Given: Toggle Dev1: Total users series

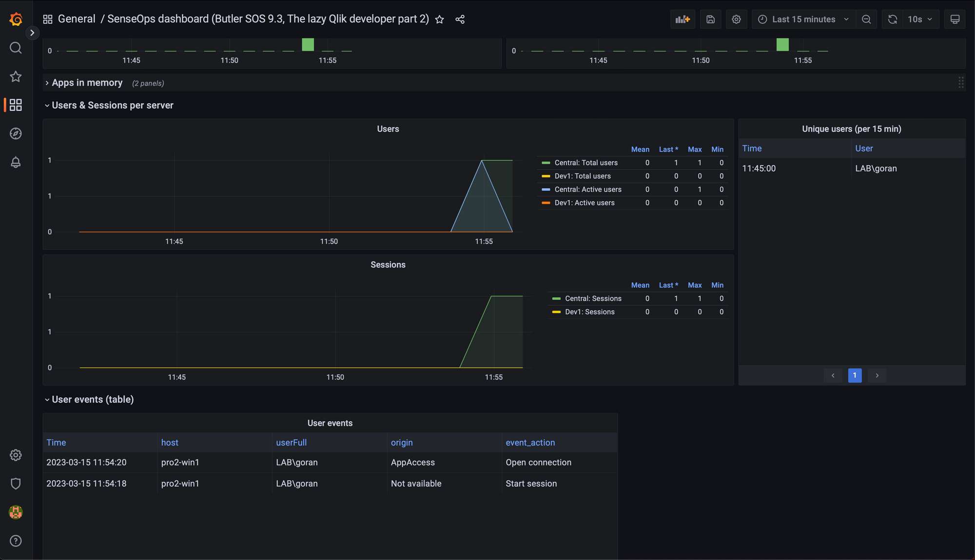Looking at the screenshot, I should pyautogui.click(x=583, y=176).
